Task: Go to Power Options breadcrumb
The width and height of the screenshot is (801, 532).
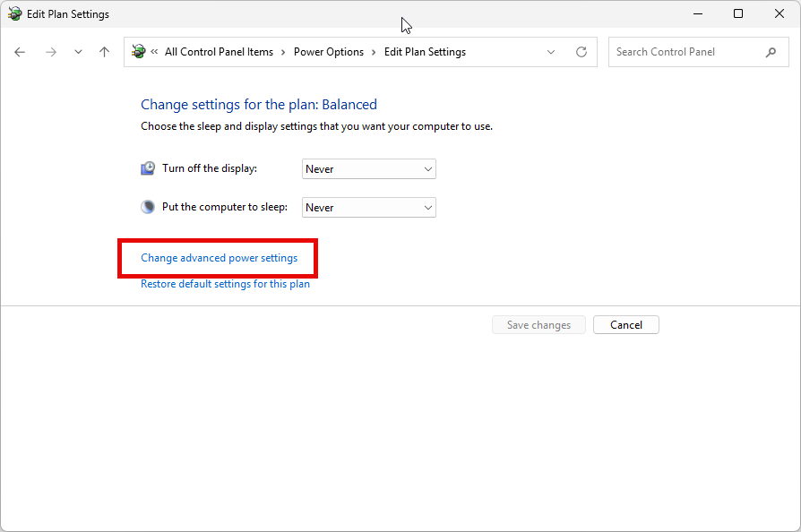Action: click(x=329, y=52)
